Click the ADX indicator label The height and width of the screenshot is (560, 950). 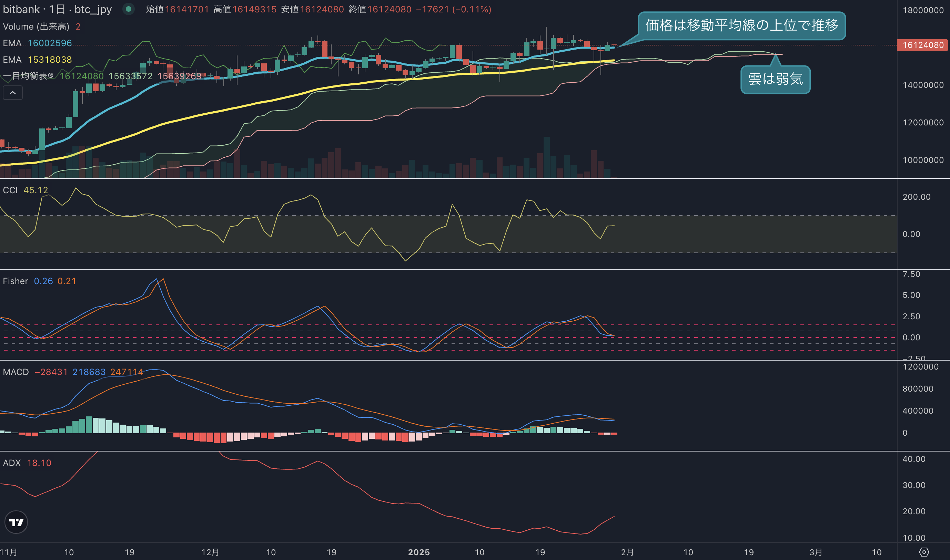[x=12, y=463]
